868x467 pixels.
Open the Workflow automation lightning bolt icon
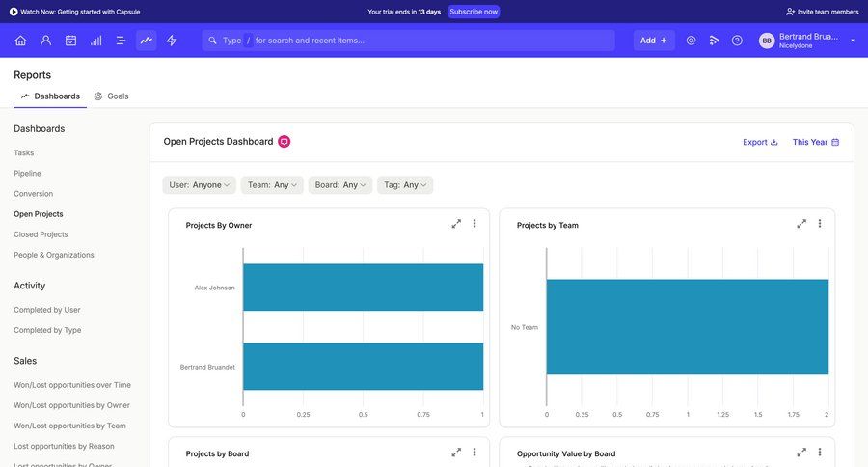pos(172,41)
